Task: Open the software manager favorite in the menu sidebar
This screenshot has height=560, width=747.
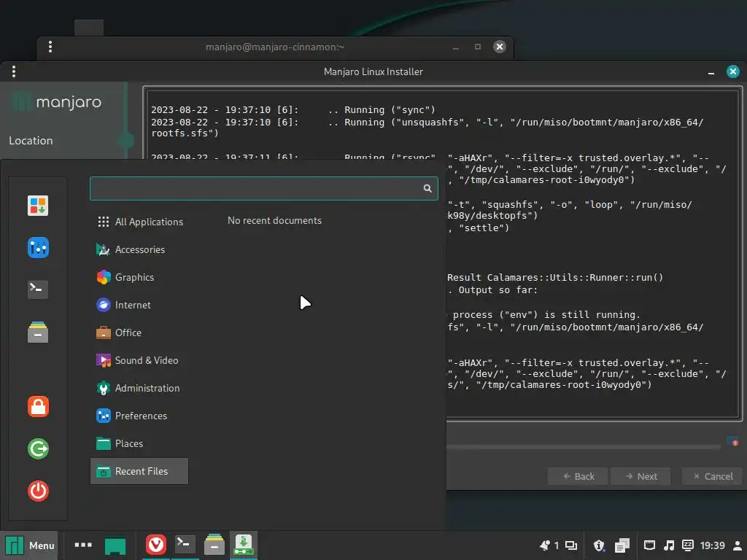Action: point(38,206)
